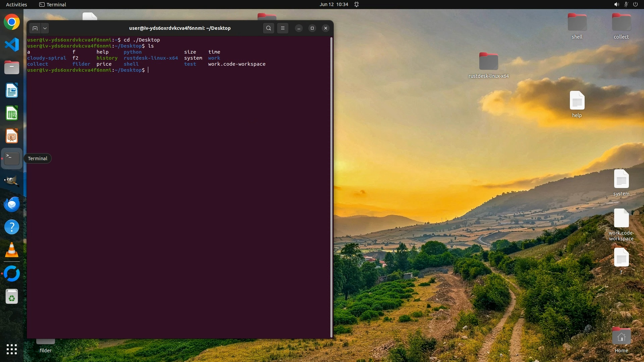
Task: Open the date and time calendar menu
Action: (334, 4)
